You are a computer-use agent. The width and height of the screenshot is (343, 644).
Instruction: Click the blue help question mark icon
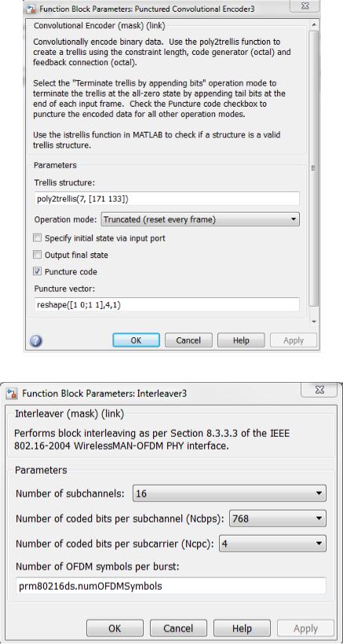36,340
